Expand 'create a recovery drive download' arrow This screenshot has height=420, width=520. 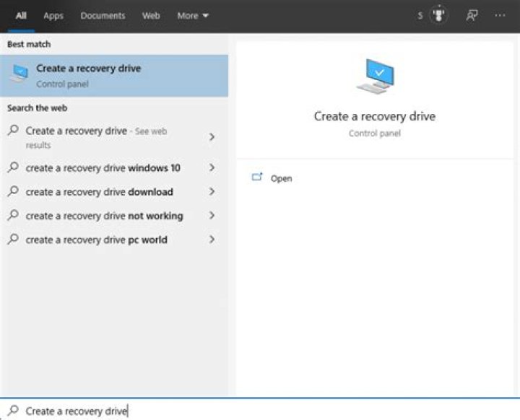pos(212,192)
